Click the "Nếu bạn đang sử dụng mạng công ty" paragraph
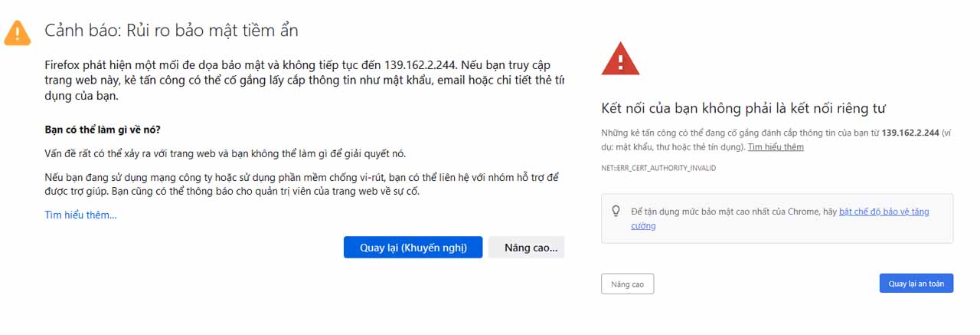 coord(302,184)
